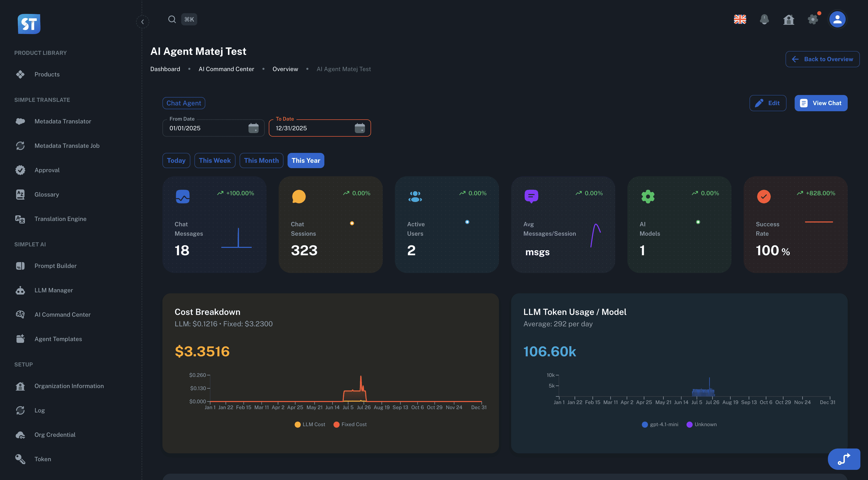Switch to the This Month view
Screen dimensions: 868x480
(x=261, y=161)
